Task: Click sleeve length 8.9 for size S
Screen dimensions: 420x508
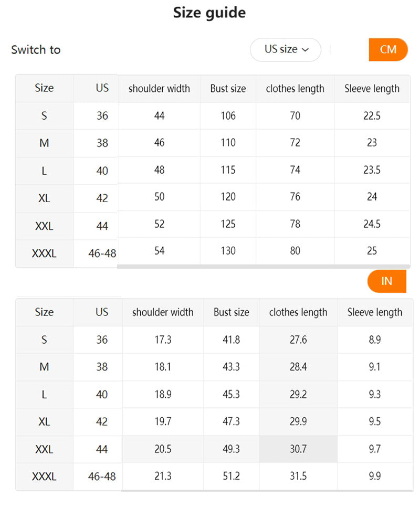Action: 375,340
